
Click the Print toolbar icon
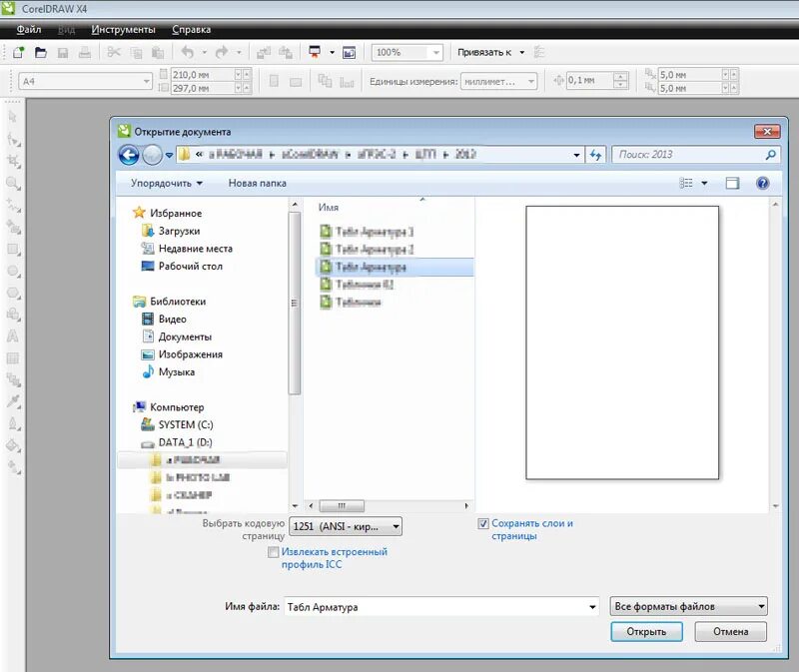85,53
